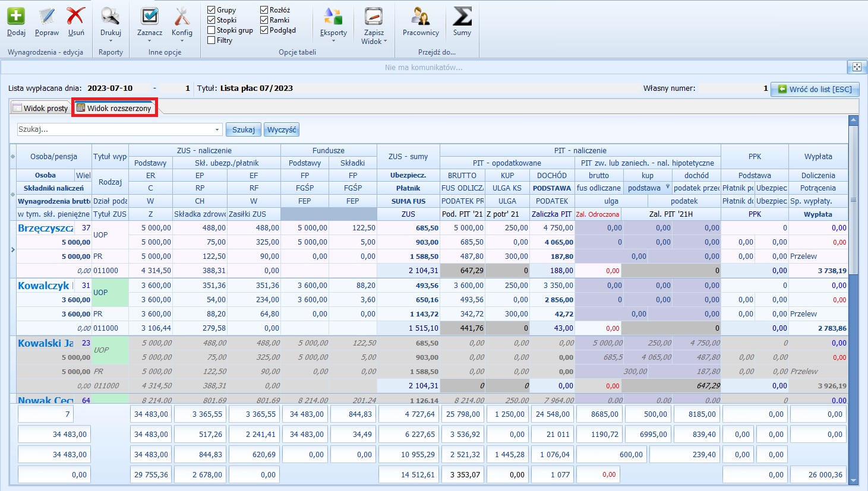Click the ZUS - sumy column header
Screen dimensions: 868x491
click(408, 157)
